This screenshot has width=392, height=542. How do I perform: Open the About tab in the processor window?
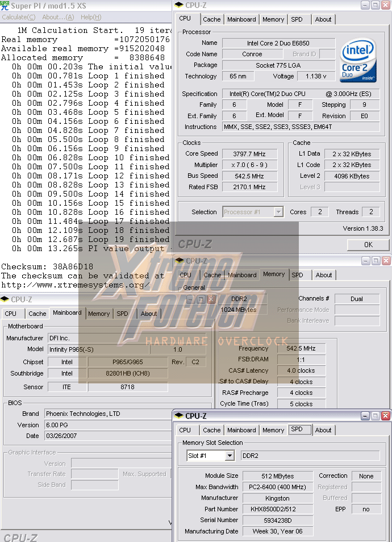pyautogui.click(x=323, y=19)
